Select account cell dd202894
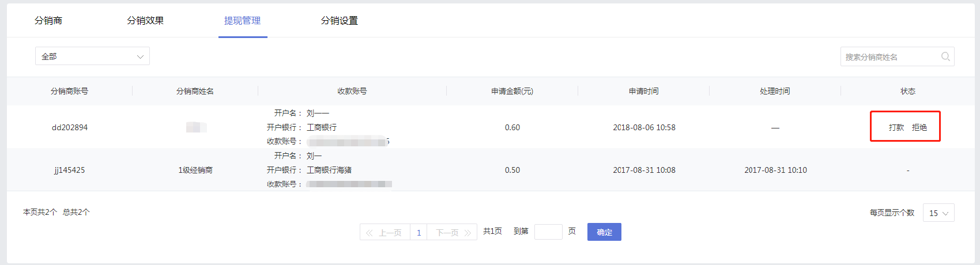The image size is (980, 265). point(70,127)
